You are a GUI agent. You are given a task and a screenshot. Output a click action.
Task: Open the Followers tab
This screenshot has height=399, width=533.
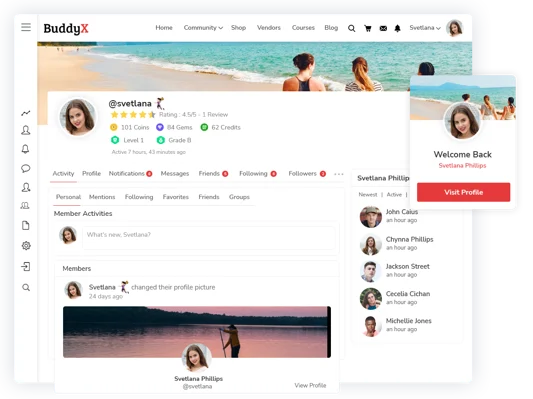click(307, 174)
